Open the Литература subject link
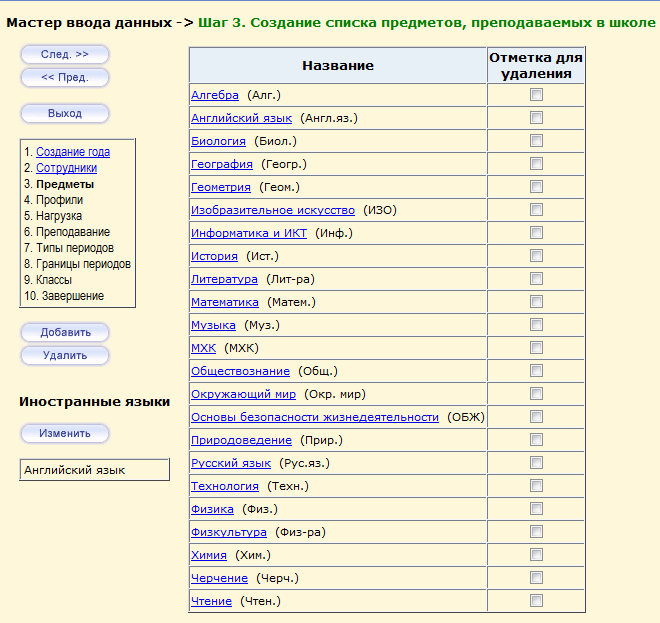The width and height of the screenshot is (660, 623). [224, 279]
